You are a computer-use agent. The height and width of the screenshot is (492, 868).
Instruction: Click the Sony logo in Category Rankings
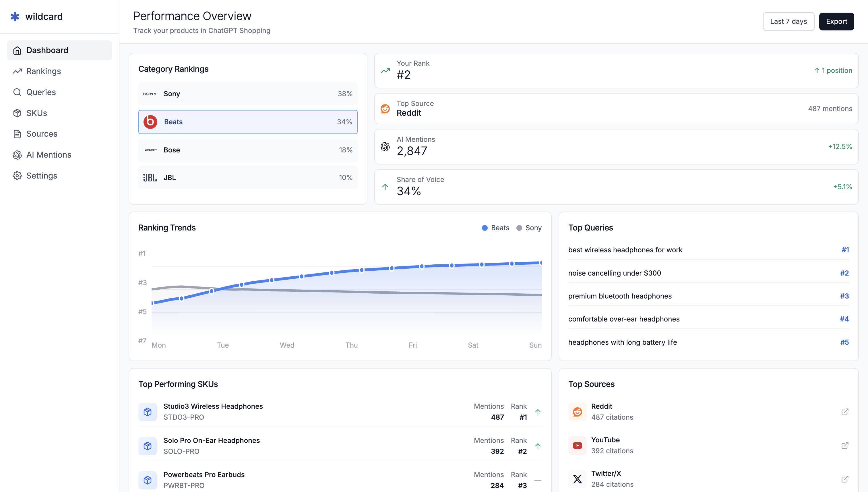(150, 94)
